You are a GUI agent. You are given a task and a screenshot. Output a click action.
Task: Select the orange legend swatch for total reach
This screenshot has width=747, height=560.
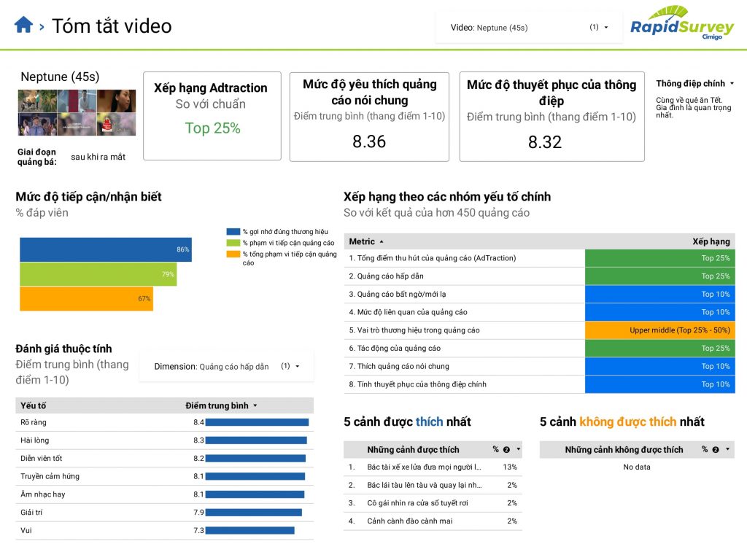coord(233,254)
